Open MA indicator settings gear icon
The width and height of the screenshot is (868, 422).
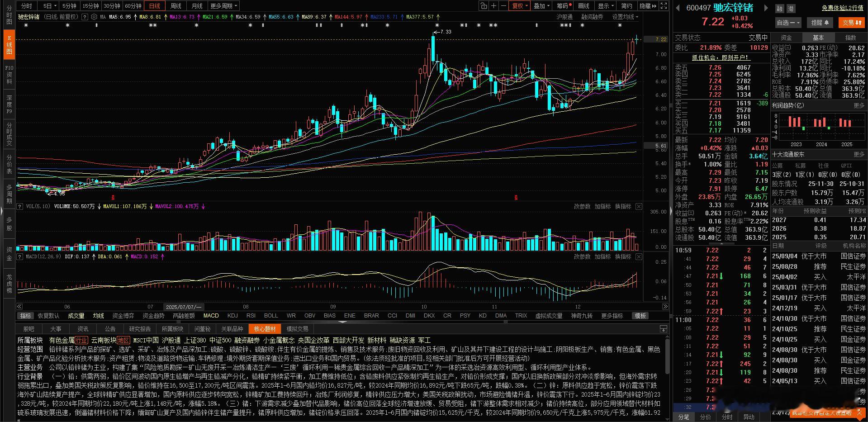94,17
